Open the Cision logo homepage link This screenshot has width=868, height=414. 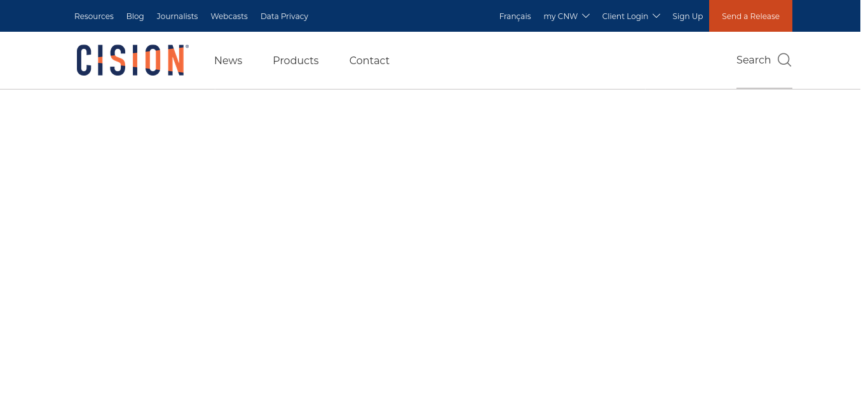(132, 60)
